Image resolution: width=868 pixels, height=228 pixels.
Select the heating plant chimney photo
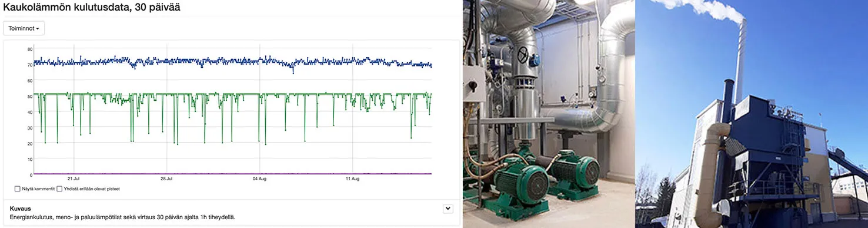pyautogui.click(x=752, y=114)
